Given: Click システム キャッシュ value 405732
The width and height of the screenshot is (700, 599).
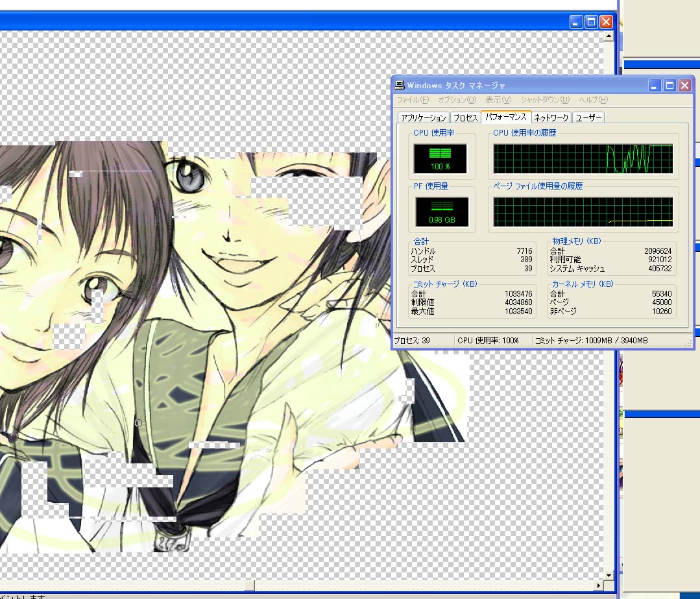Looking at the screenshot, I should (x=660, y=269).
